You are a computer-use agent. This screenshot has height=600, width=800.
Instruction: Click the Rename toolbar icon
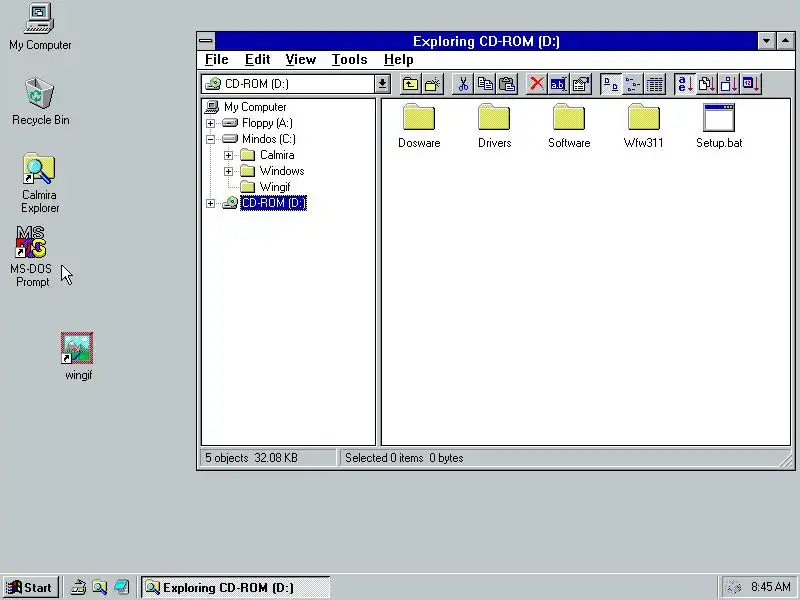(558, 84)
